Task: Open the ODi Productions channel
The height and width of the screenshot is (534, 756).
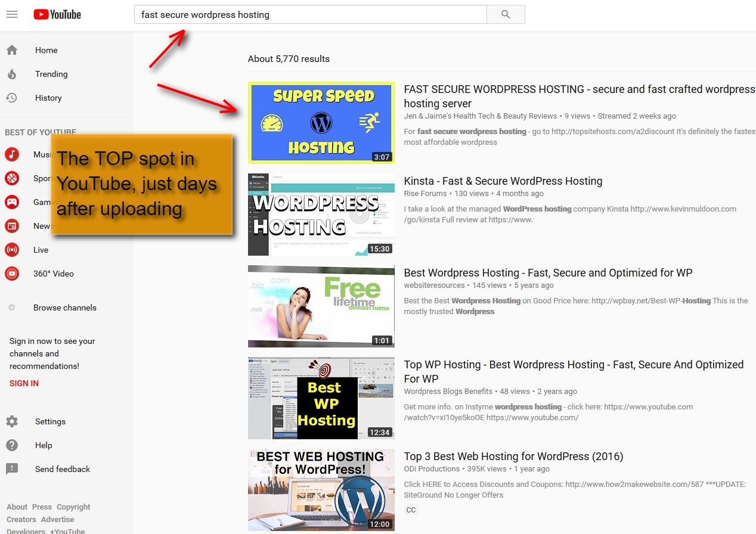Action: (432, 469)
